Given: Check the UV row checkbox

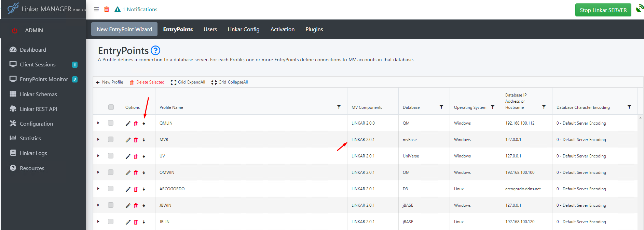Looking at the screenshot, I should pyautogui.click(x=111, y=156).
